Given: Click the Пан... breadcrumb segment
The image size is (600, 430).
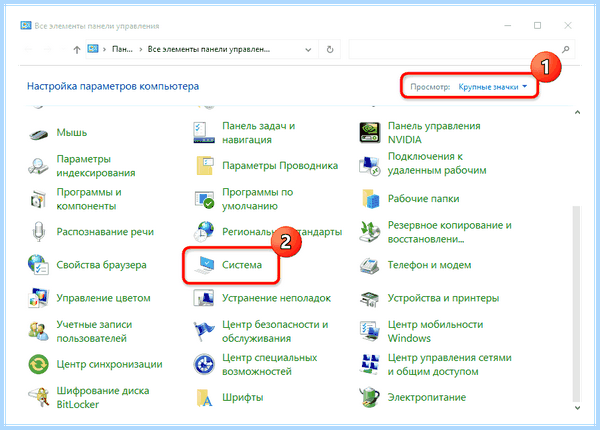Looking at the screenshot, I should tap(122, 49).
